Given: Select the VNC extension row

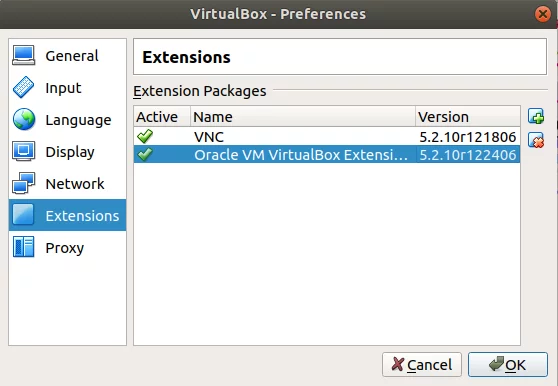Looking at the screenshot, I should click(x=327, y=137).
